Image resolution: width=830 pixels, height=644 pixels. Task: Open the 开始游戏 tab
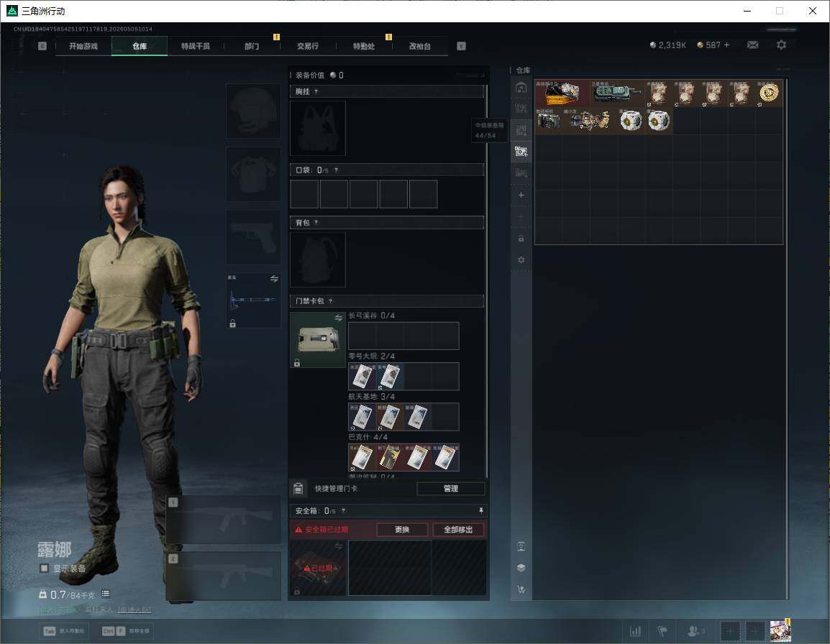pos(83,46)
